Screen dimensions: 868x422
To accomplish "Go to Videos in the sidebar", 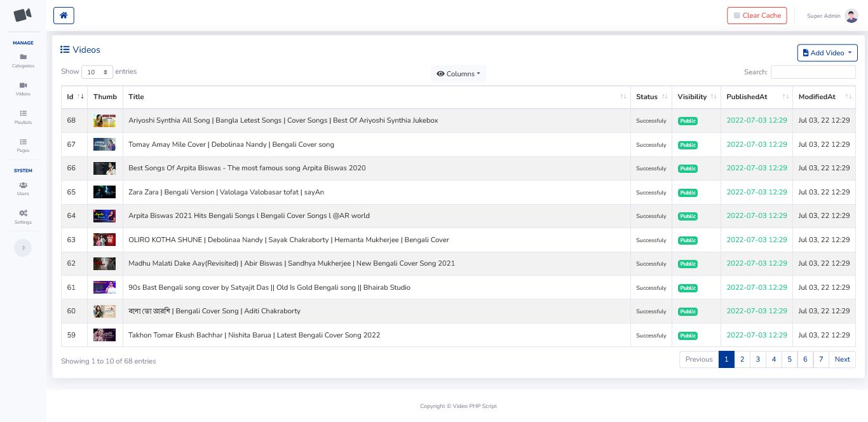I will 23,88.
